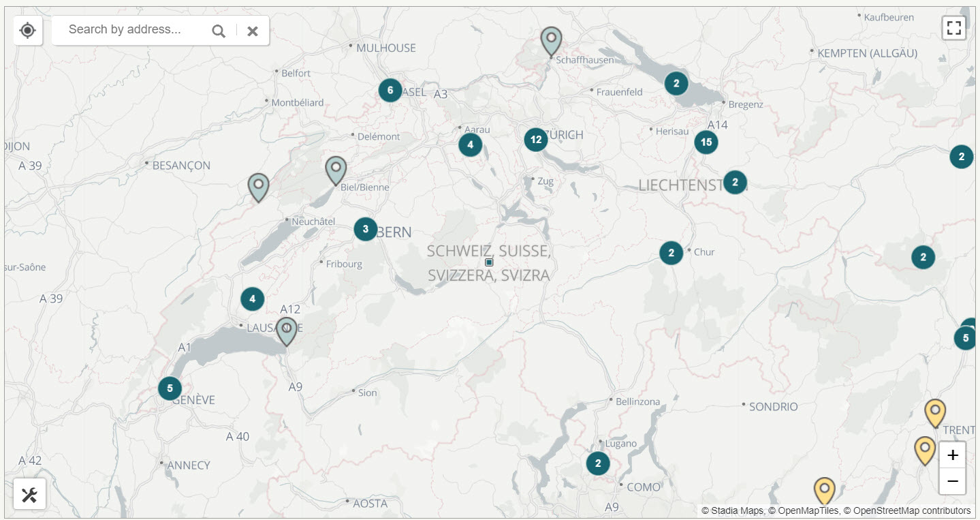Image resolution: width=980 pixels, height=520 pixels.
Task: Open the map tools wrench icon
Action: 30,494
